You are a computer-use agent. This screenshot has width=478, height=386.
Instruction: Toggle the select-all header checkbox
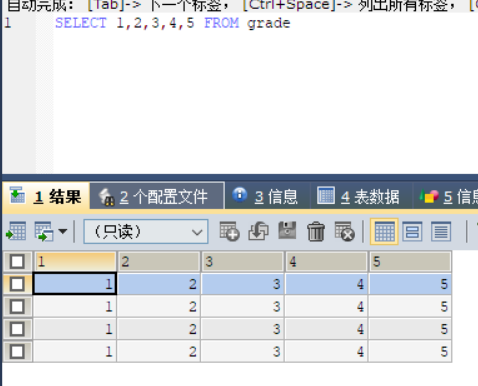click(x=17, y=262)
